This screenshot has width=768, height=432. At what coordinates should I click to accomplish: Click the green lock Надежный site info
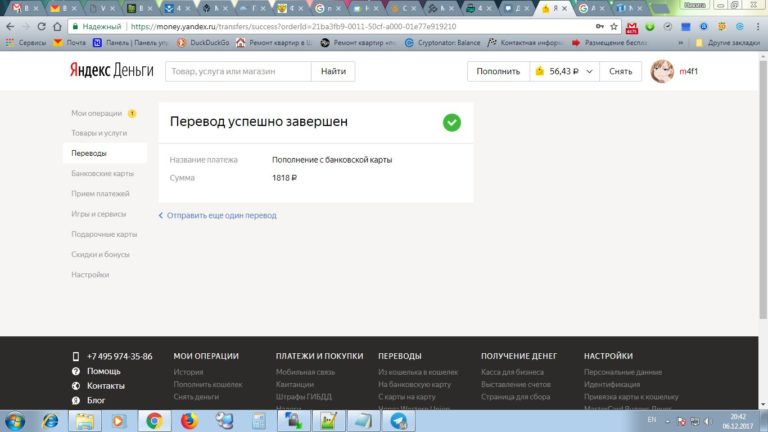(x=96, y=26)
